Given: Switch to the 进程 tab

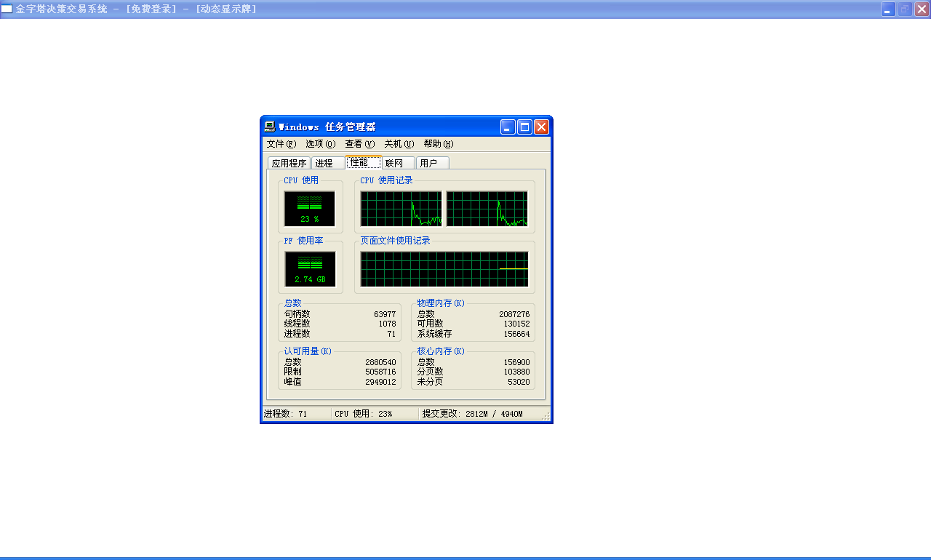Looking at the screenshot, I should [328, 163].
